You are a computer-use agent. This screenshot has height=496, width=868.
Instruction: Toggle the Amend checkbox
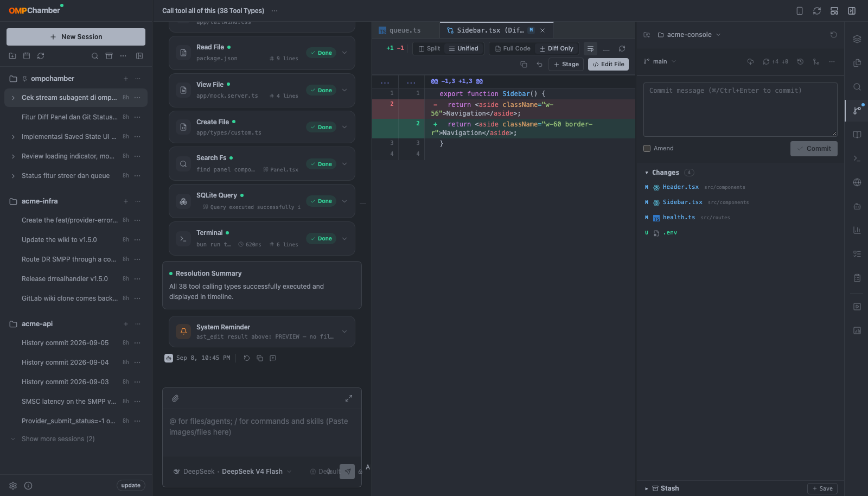[647, 148]
